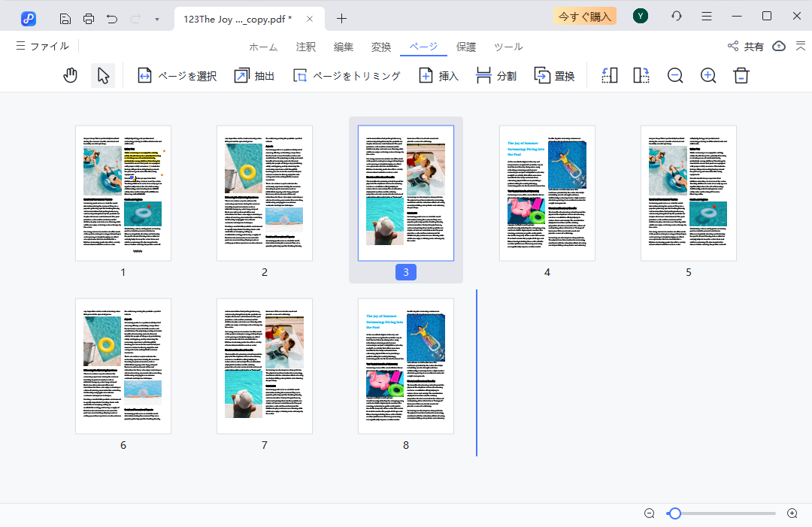
Task: Click the 分割 split document button
Action: [496, 76]
